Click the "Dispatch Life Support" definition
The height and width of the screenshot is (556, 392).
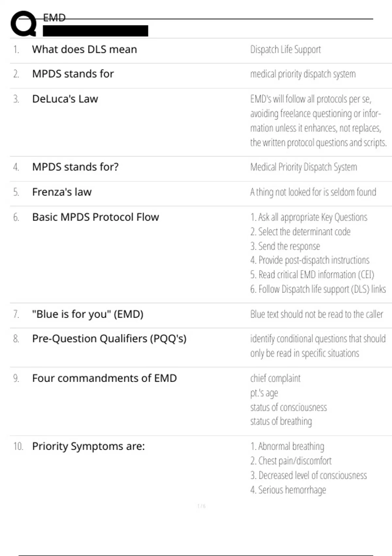pyautogui.click(x=286, y=49)
